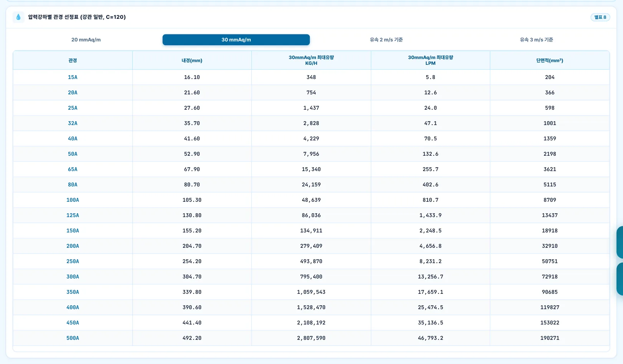Image resolution: width=623 pixels, height=364 pixels.
Task: Select the 200A pipe size cell
Action: click(73, 246)
